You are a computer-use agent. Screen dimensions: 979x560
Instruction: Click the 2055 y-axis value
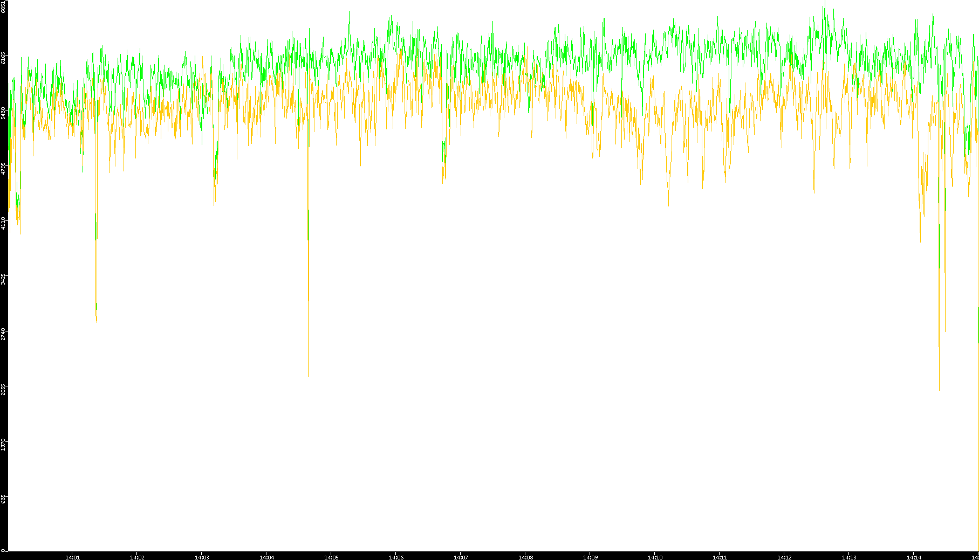point(3,390)
